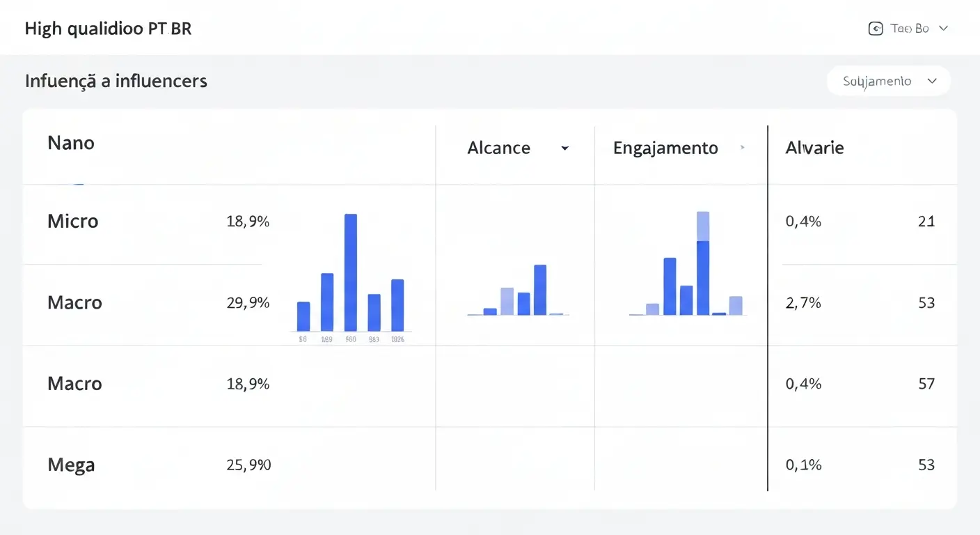
Task: Click the tallest bar in the Alcance chart
Action: (540, 290)
